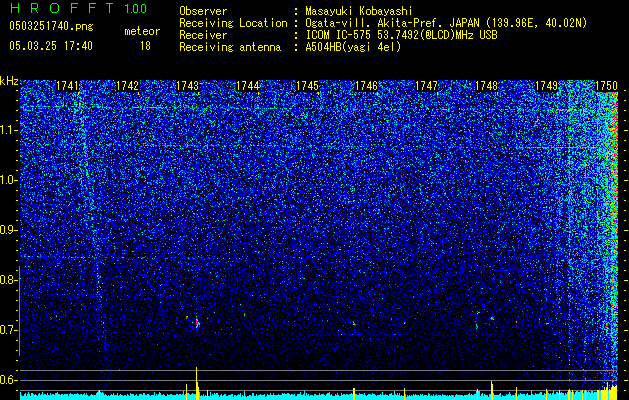
Task: Click the meteor echo spot after 1748
Action: click(492, 319)
